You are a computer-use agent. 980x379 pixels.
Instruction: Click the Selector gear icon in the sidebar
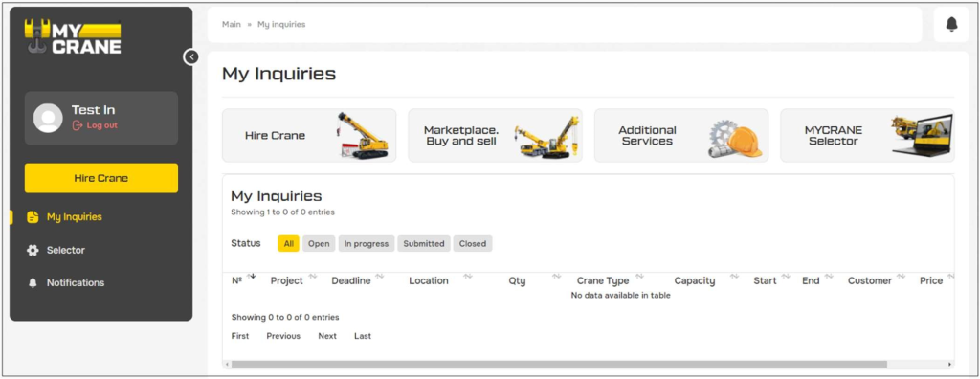pos(33,250)
